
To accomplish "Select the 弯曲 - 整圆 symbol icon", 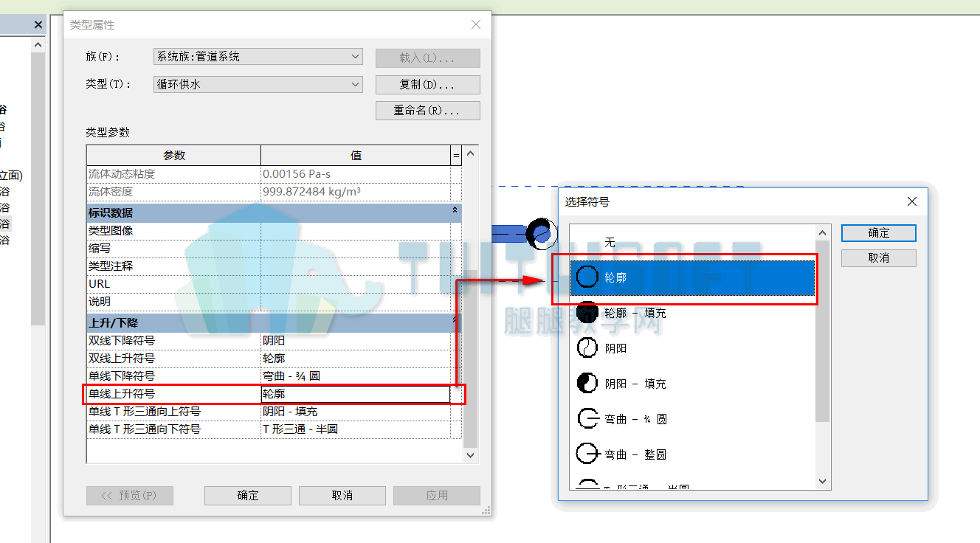I will pyautogui.click(x=587, y=454).
